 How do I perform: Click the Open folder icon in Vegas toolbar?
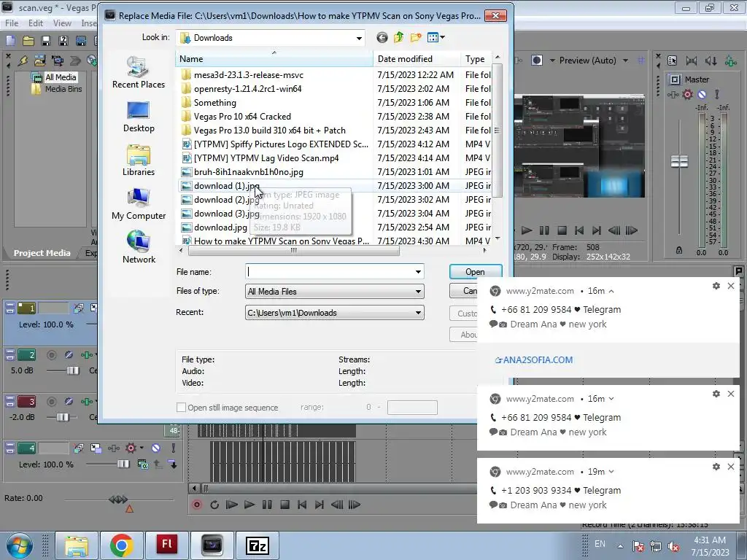tap(28, 41)
